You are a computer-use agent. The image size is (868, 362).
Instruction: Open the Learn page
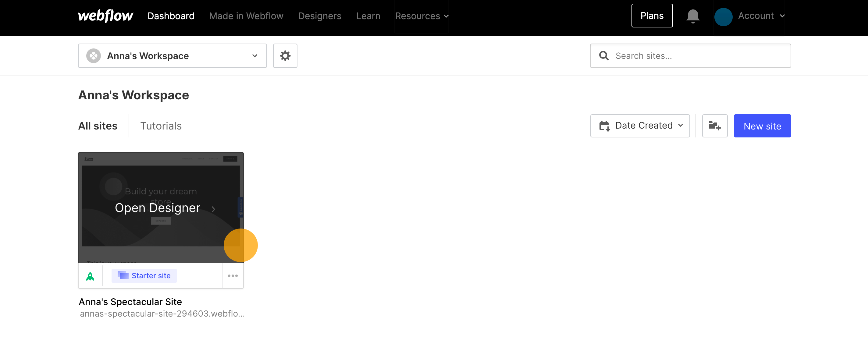(x=368, y=16)
